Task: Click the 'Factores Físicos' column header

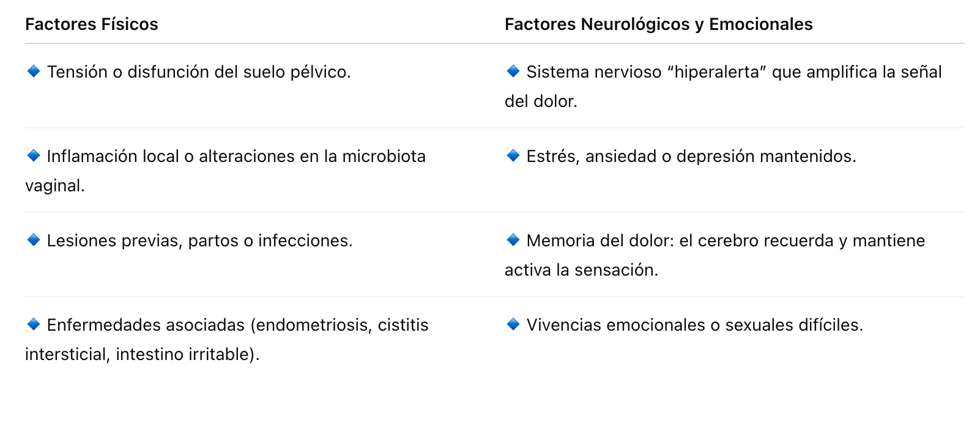Action: pos(92,24)
